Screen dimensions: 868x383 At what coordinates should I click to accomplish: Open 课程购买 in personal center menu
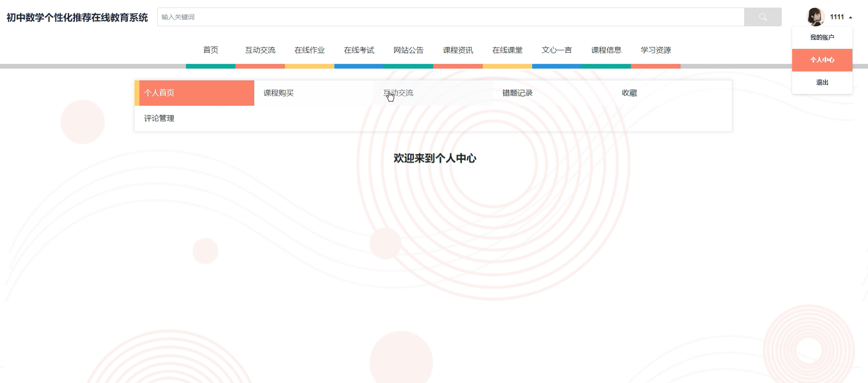pyautogui.click(x=314, y=93)
